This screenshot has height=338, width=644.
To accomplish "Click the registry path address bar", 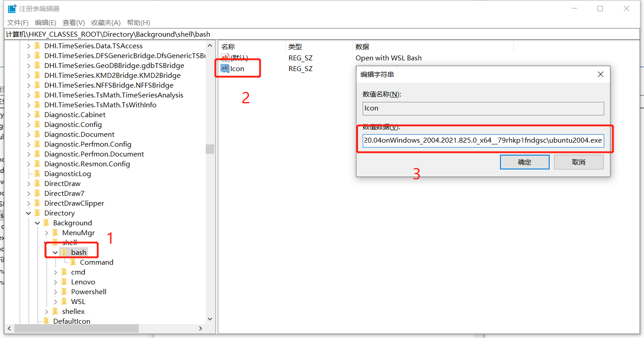I will click(x=322, y=34).
